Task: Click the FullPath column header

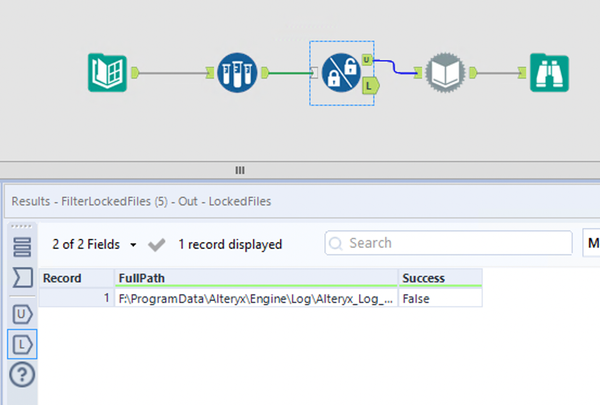Action: pyautogui.click(x=256, y=278)
